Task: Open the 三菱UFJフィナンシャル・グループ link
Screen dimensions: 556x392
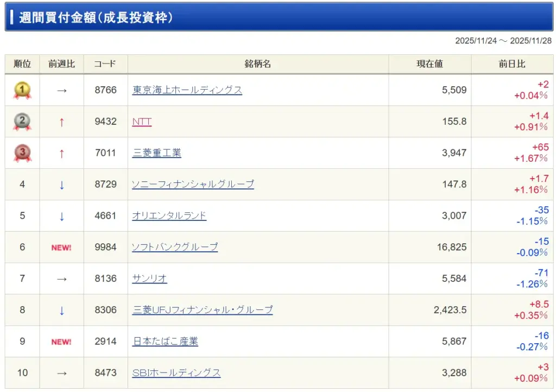Action: 203,311
